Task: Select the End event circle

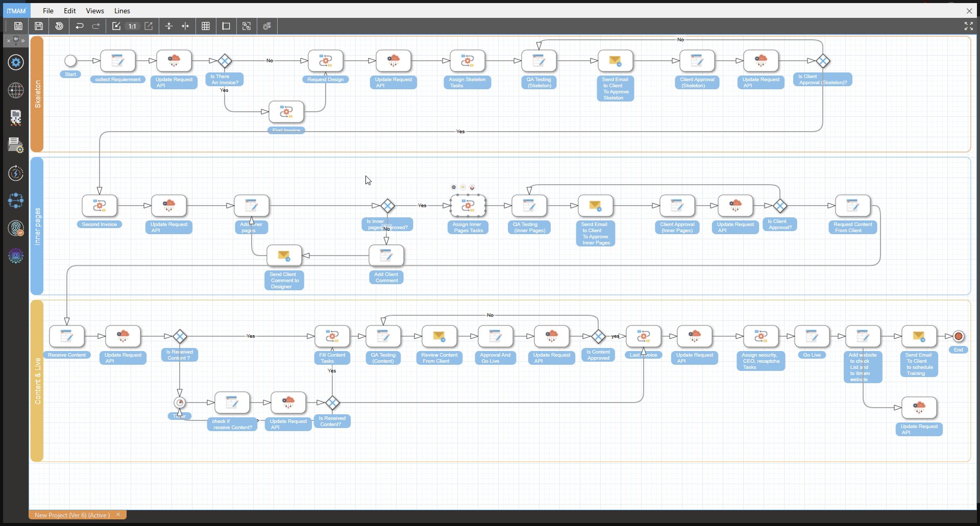Action: click(x=959, y=336)
